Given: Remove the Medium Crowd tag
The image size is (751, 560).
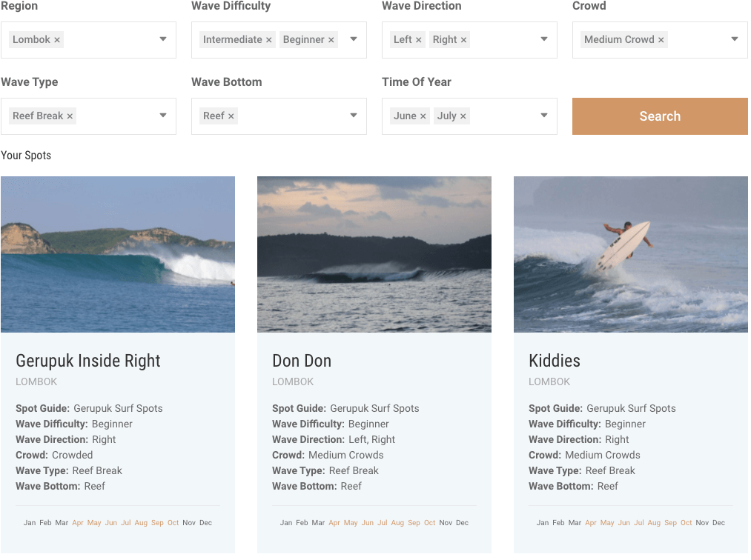Looking at the screenshot, I should 661,40.
